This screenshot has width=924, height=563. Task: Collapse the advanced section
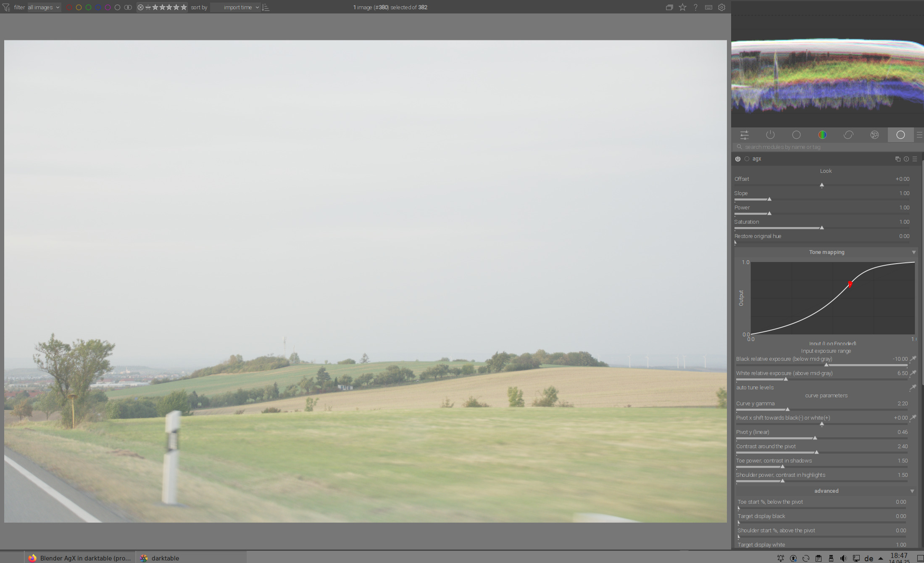(x=912, y=491)
